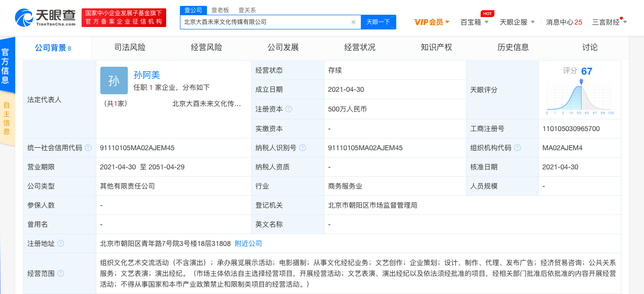Click the 纳税人识别号 value 91110105MA02AJEM45

365,148
